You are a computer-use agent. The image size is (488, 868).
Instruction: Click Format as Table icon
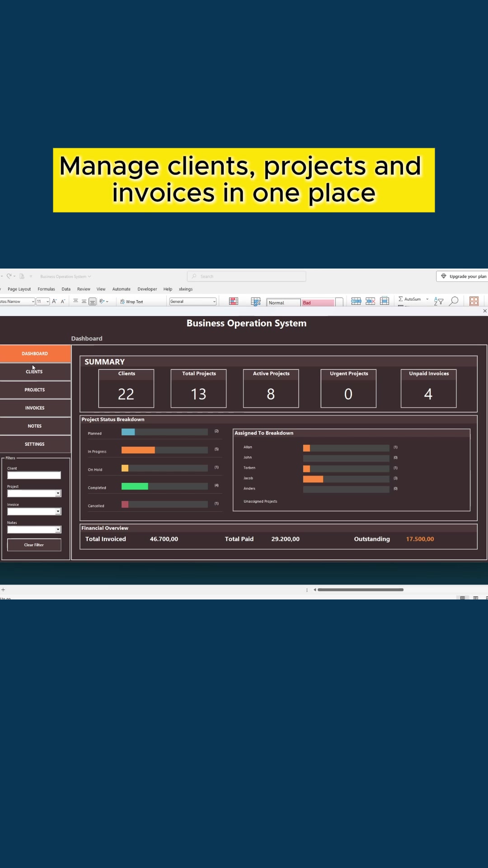256,302
